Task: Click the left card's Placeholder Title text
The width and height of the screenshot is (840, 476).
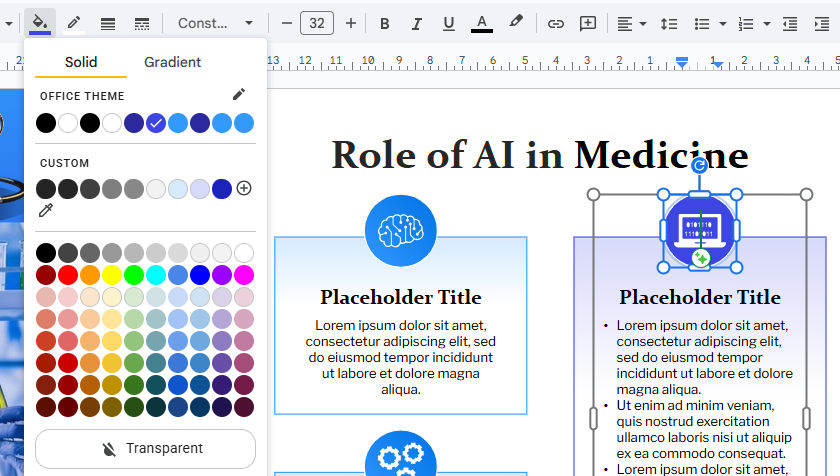Action: (401, 297)
